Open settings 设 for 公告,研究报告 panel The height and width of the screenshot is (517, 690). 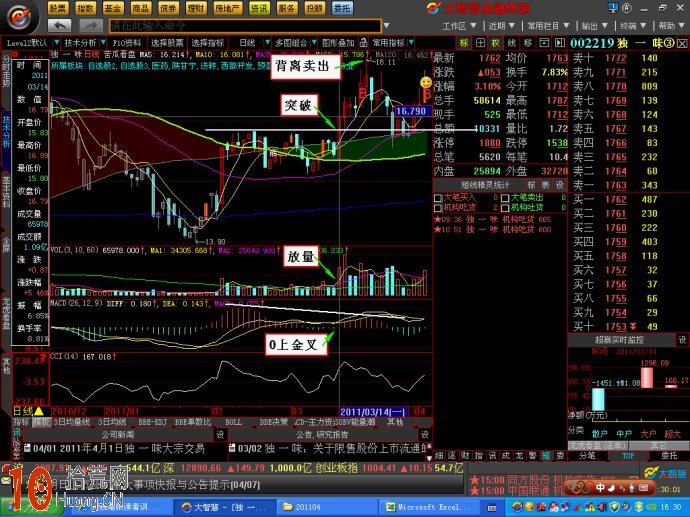click(425, 434)
